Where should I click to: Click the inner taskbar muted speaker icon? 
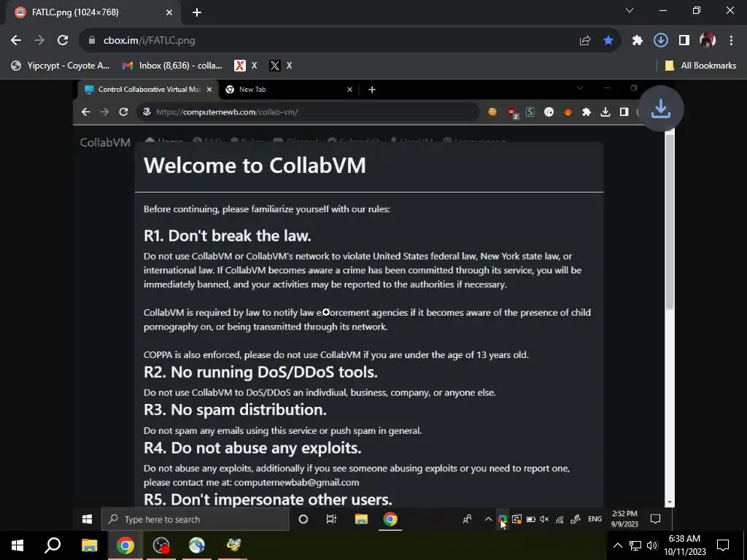click(x=544, y=519)
